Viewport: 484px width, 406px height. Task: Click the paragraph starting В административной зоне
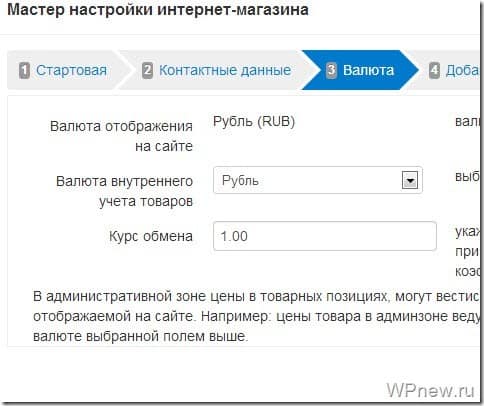(x=256, y=316)
